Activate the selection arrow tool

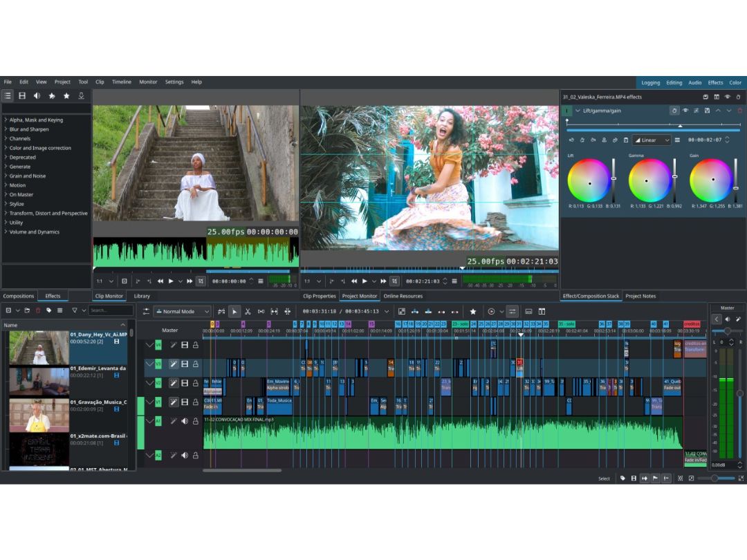click(x=234, y=311)
